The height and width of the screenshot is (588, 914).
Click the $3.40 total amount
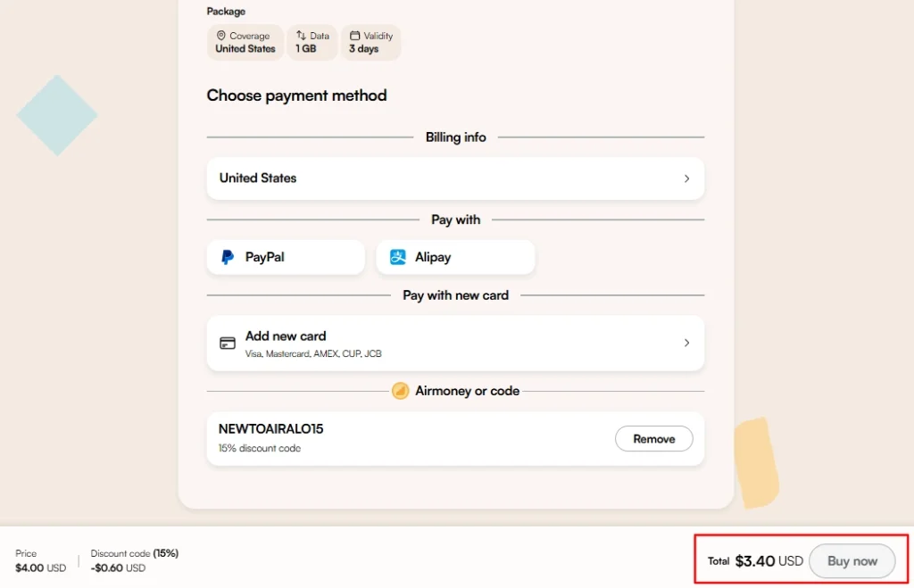click(x=755, y=561)
